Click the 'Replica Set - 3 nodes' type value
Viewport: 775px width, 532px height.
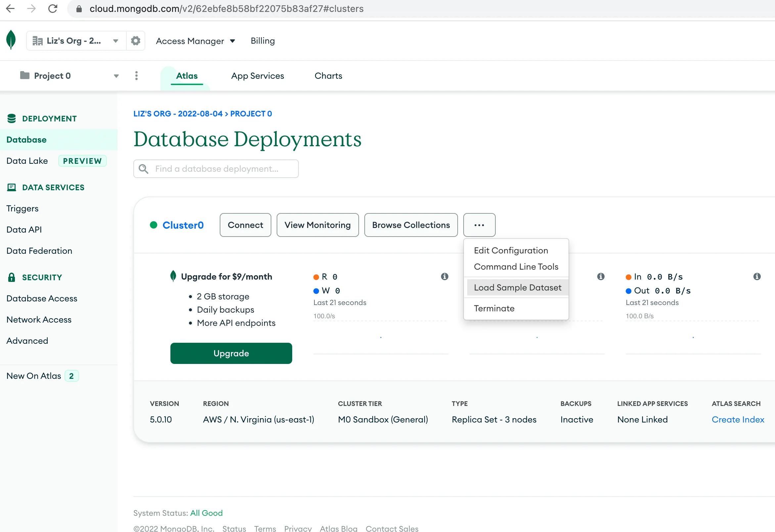[494, 419]
